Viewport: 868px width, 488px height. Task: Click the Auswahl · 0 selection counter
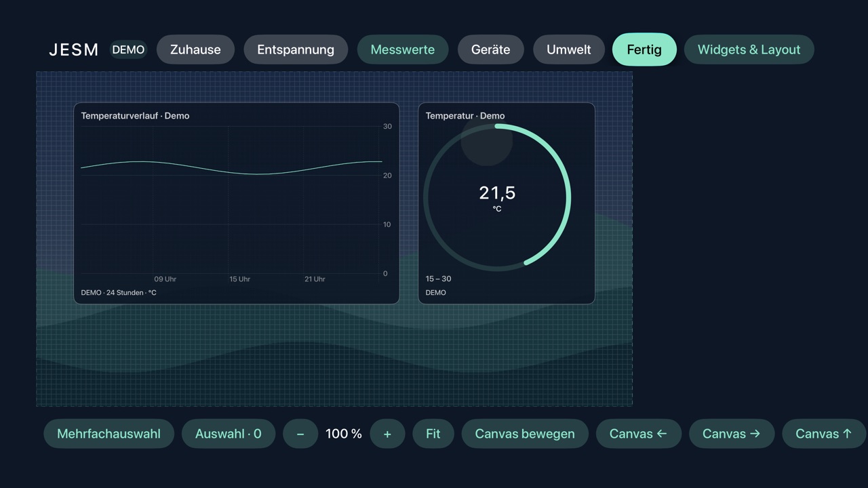coord(229,434)
